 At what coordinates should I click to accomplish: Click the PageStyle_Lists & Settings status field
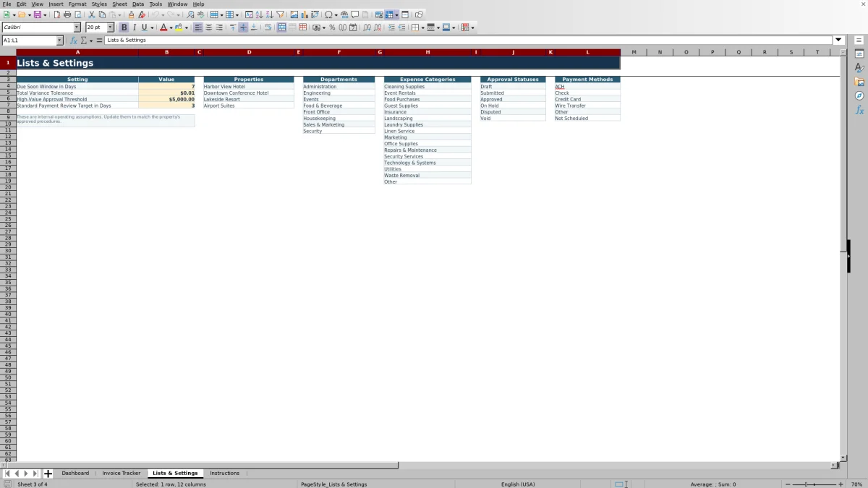[333, 484]
